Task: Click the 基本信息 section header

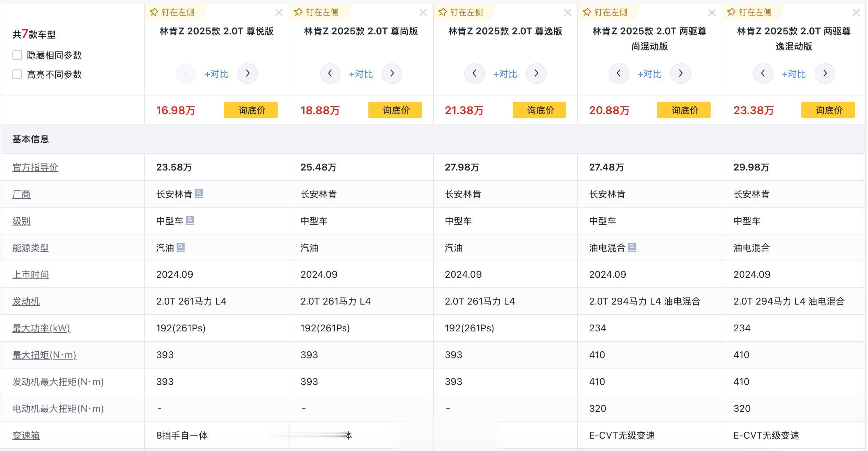Action: coord(31,139)
